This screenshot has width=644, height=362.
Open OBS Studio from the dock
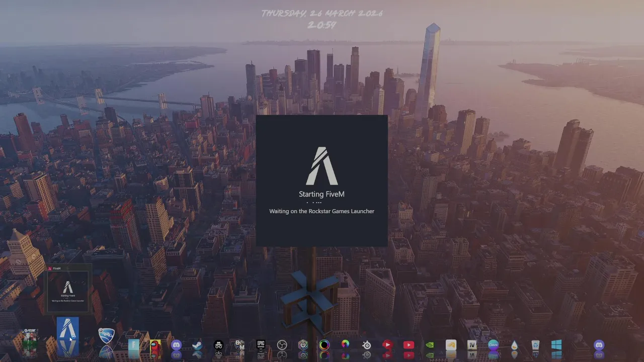(x=282, y=345)
